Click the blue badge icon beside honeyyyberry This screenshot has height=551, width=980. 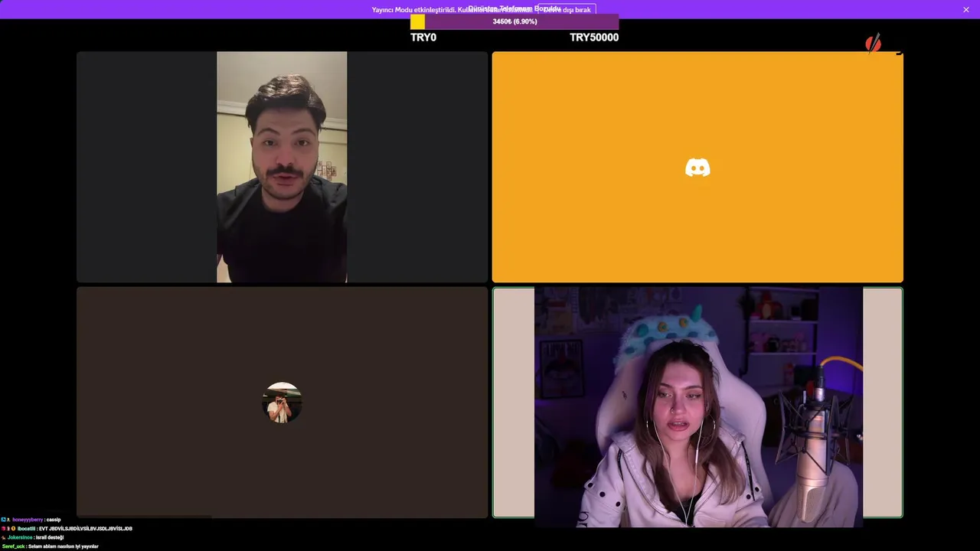[4, 520]
